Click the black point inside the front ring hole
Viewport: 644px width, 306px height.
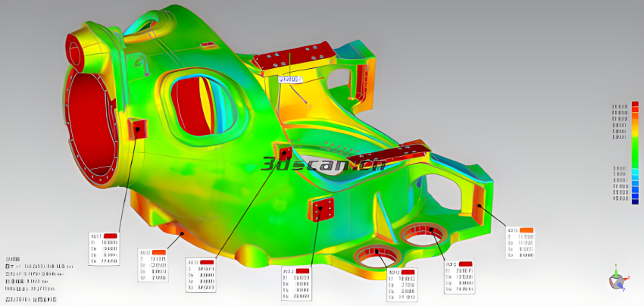coord(377,251)
